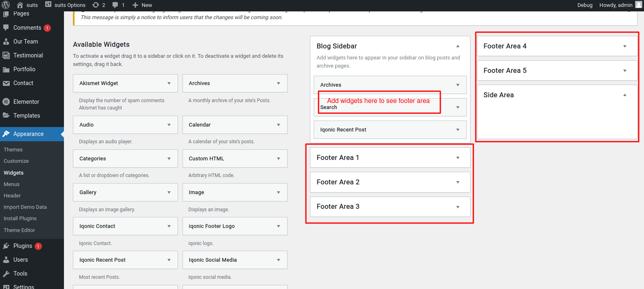
Task: Expand the Archives available widget arrow
Action: 279,83
